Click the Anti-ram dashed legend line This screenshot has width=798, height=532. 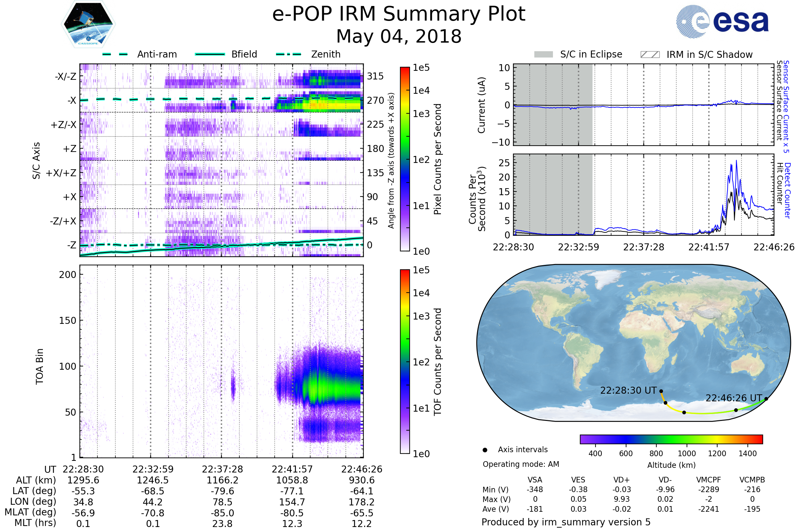[115, 54]
